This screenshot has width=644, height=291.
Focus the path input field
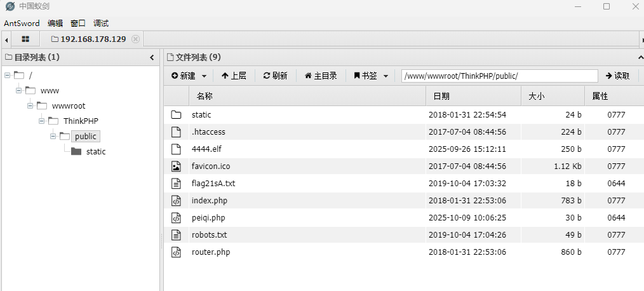[499, 76]
